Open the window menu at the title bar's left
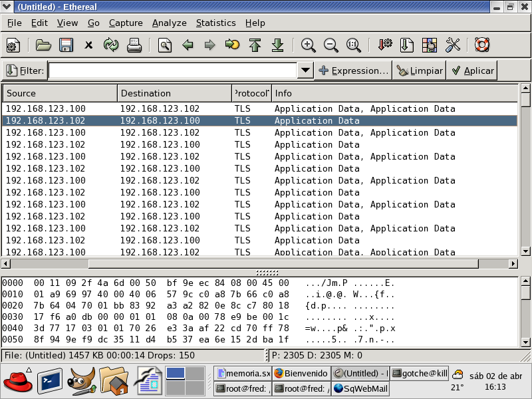 tap(7, 7)
